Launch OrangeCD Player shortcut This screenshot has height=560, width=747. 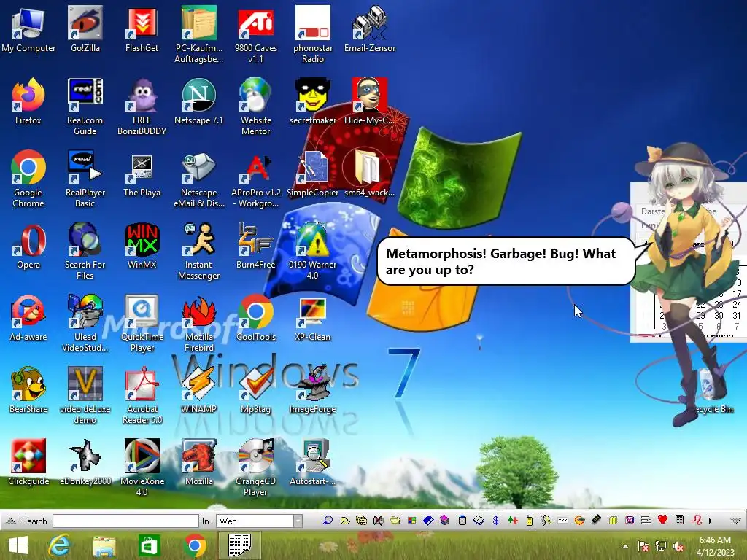pyautogui.click(x=256, y=469)
